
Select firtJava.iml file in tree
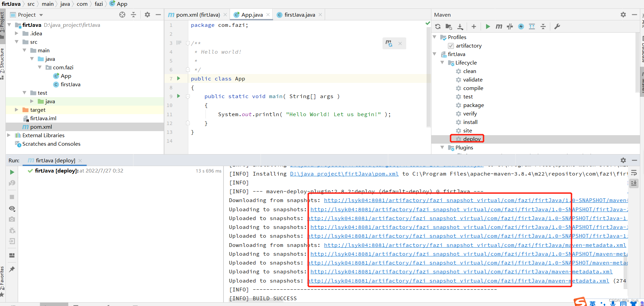(43, 118)
